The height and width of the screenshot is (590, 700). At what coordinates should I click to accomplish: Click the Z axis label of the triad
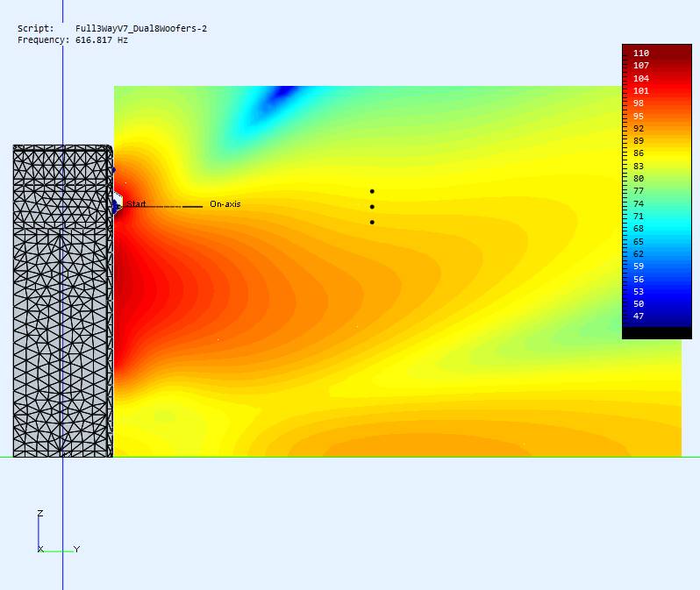(x=40, y=513)
